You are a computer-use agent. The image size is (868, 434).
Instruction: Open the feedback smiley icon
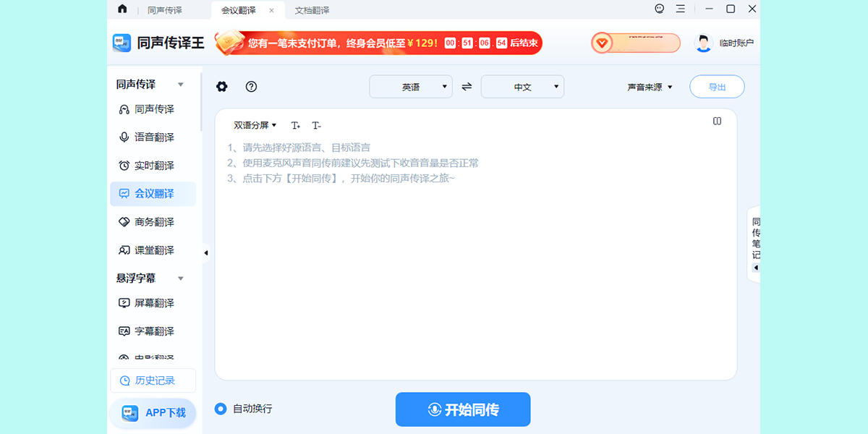coord(660,9)
